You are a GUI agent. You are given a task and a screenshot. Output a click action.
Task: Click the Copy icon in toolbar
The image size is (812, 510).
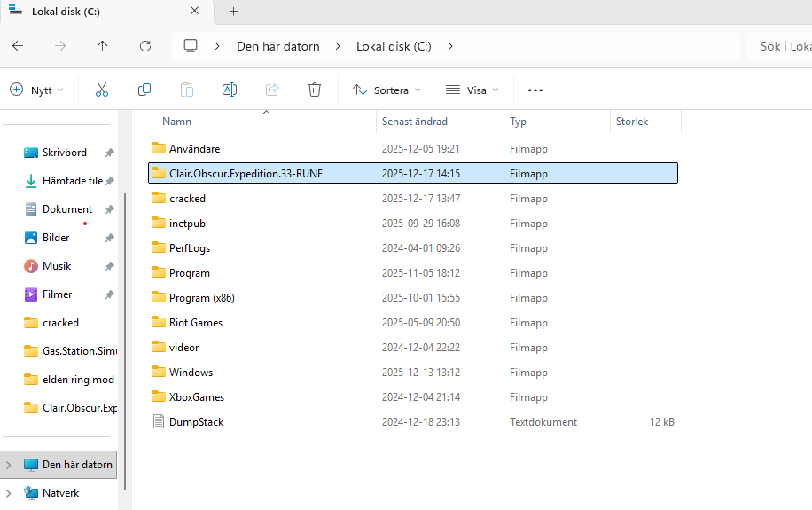click(144, 90)
